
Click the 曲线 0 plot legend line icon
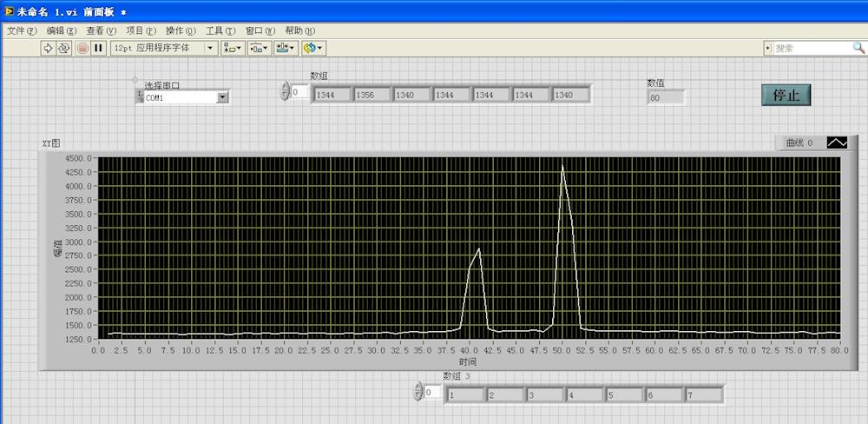pyautogui.click(x=837, y=143)
